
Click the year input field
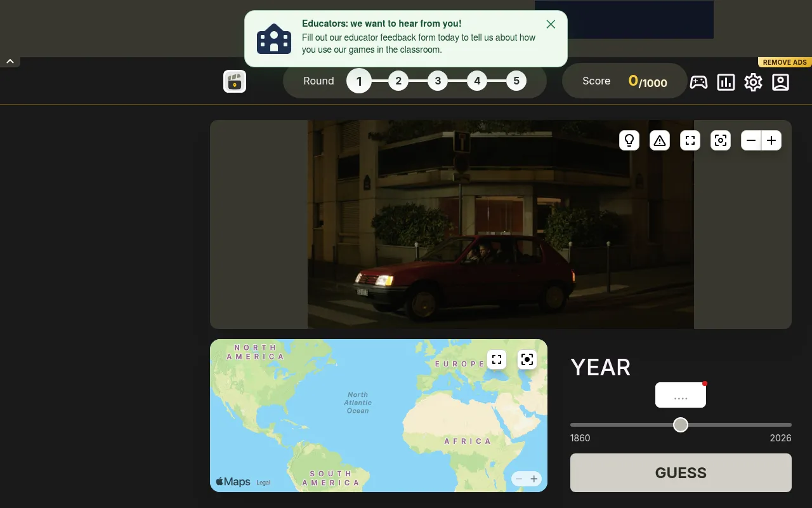(x=681, y=395)
